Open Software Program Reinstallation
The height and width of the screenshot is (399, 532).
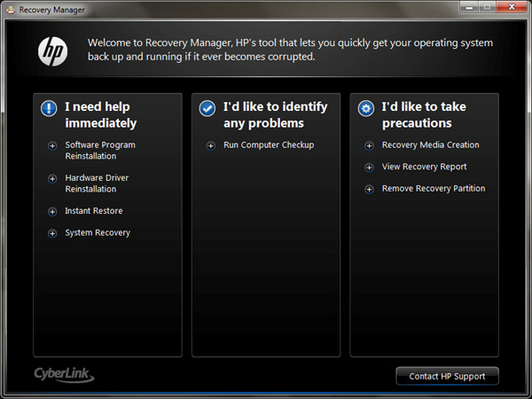point(100,151)
